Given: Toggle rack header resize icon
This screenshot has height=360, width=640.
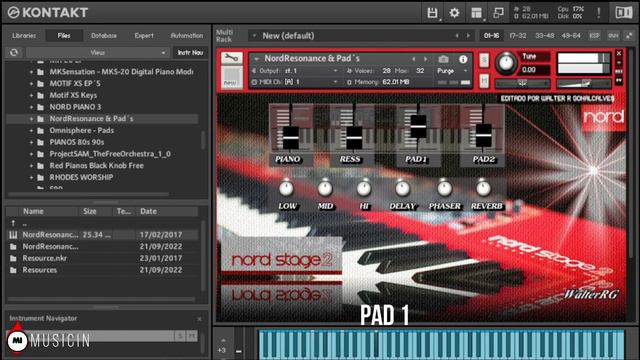Looking at the screenshot, I should pyautogui.click(x=629, y=36).
